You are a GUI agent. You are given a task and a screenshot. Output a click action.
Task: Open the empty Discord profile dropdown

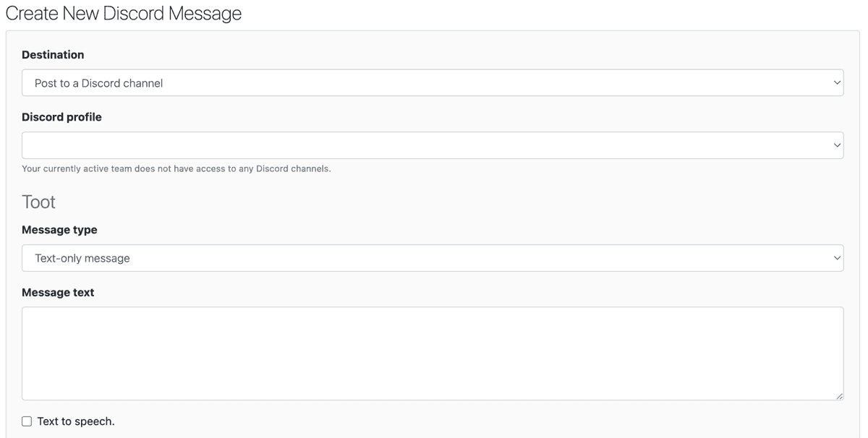tap(433, 145)
